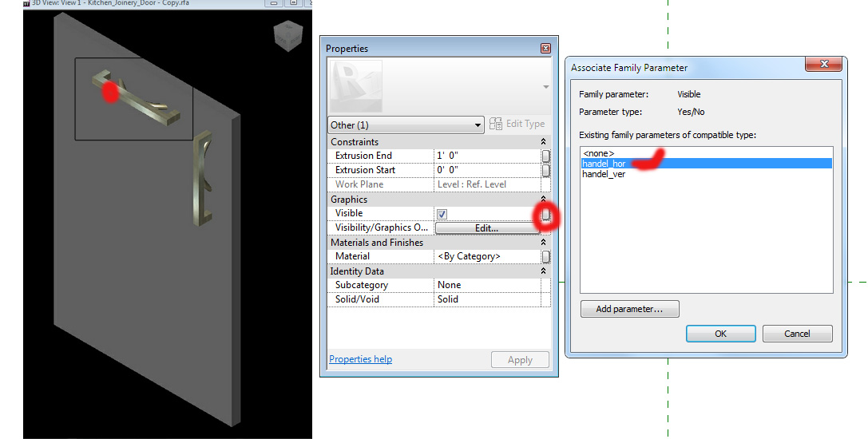Open the type selector dropdown arrow
Screen dimensions: 868x439
coord(545,87)
